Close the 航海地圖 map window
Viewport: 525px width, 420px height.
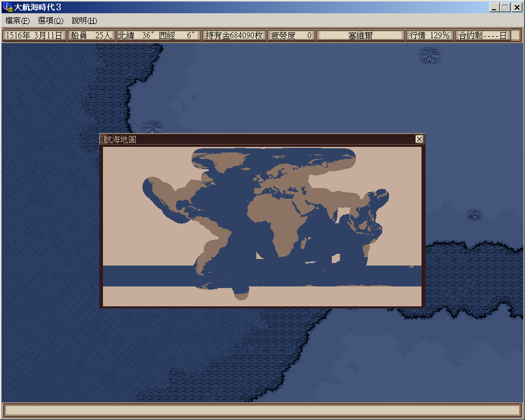pyautogui.click(x=419, y=139)
